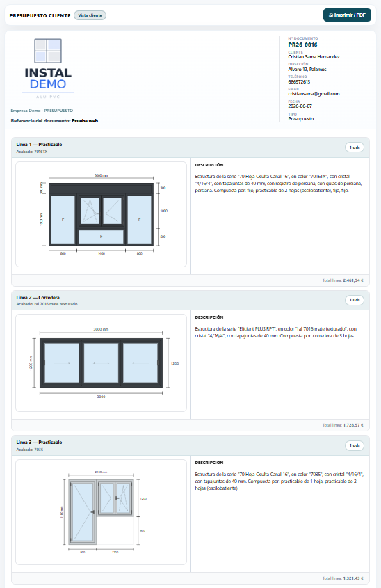The width and height of the screenshot is (381, 588).
Task: Open the Línea 2 Corredera window drawing
Action: click(x=101, y=363)
